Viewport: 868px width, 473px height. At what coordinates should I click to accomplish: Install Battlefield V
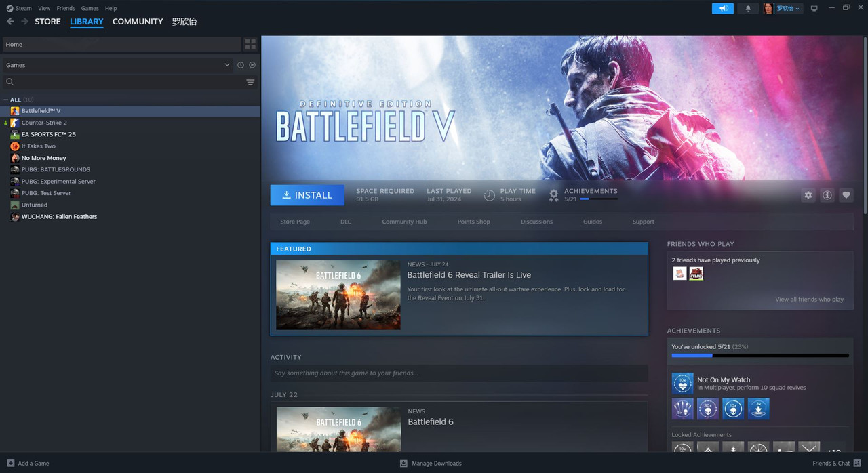(x=307, y=195)
